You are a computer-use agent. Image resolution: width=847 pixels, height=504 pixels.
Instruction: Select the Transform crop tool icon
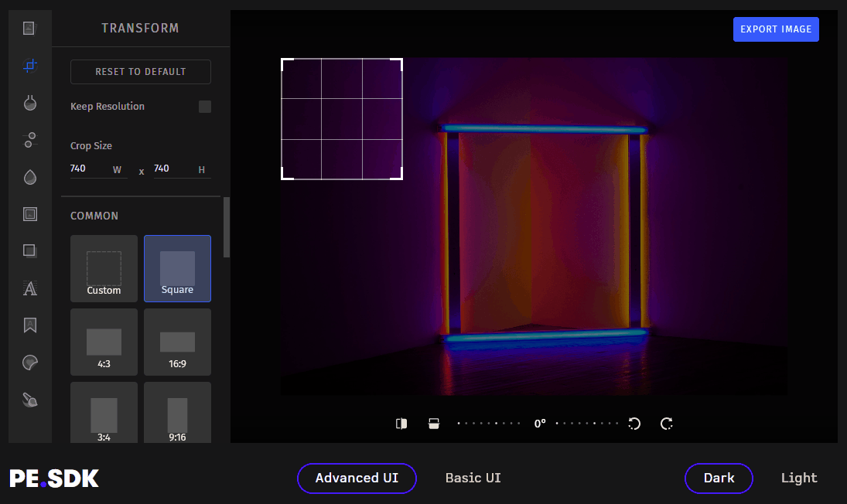pos(29,66)
